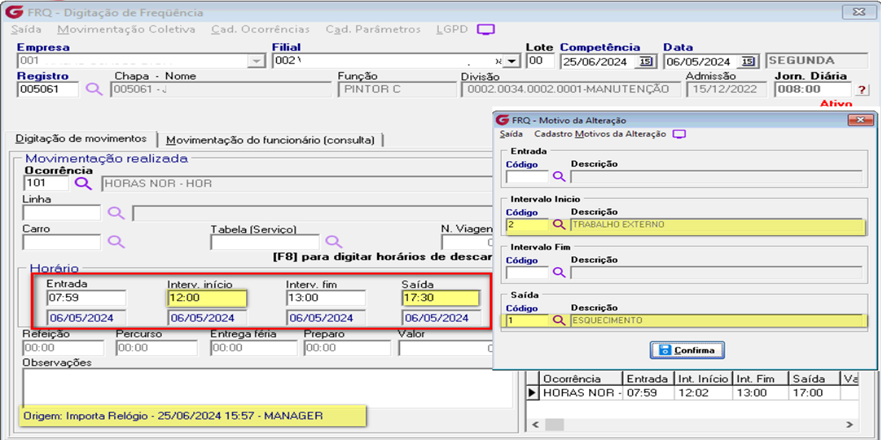Click the Entrada Código search icon in Motivo dialog
This screenshot has width=881, height=440.
pos(558,176)
